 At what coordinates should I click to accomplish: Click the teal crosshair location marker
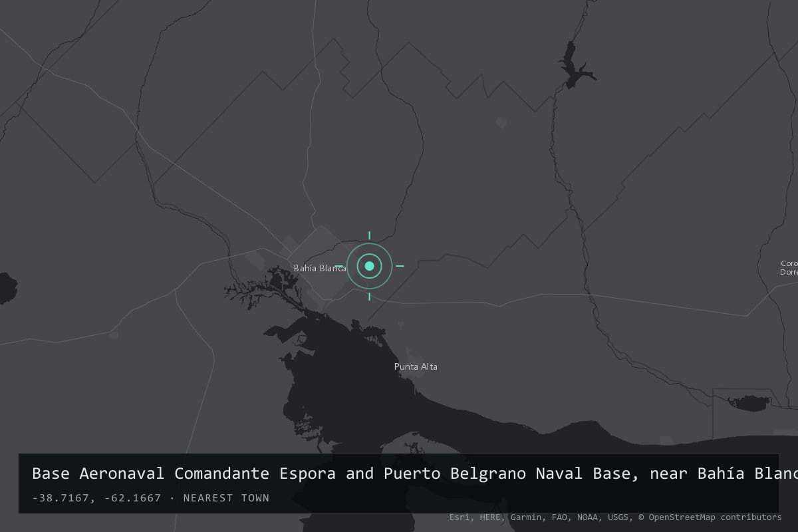click(x=370, y=266)
